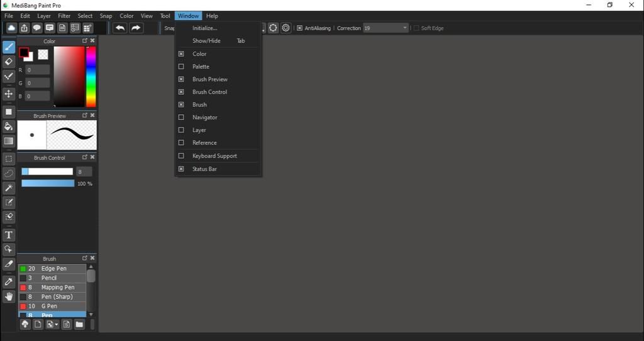Select the Lasso selection tool

pyautogui.click(x=9, y=173)
